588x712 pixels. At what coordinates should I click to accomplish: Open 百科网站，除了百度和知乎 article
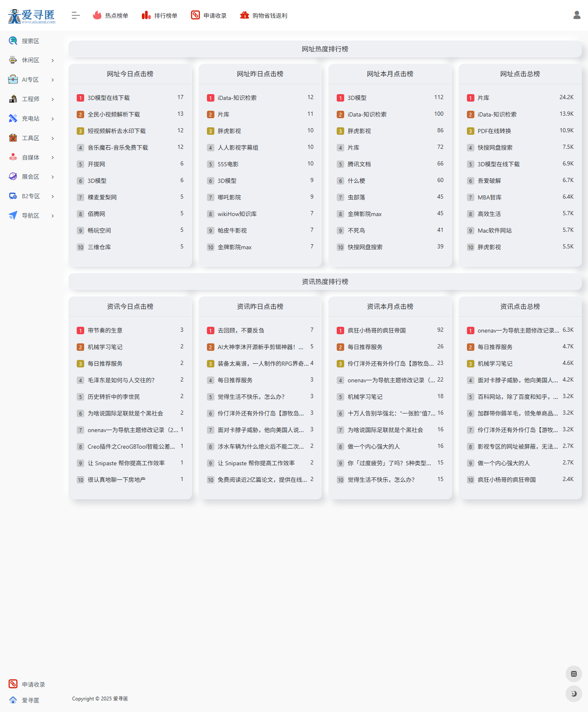tap(518, 397)
